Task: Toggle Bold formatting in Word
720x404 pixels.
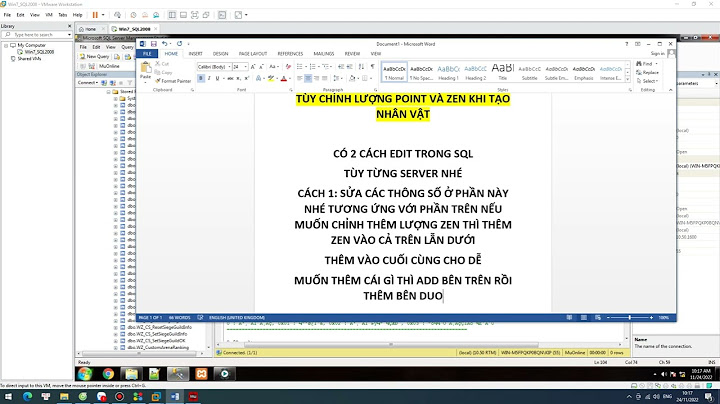Action: pyautogui.click(x=201, y=79)
